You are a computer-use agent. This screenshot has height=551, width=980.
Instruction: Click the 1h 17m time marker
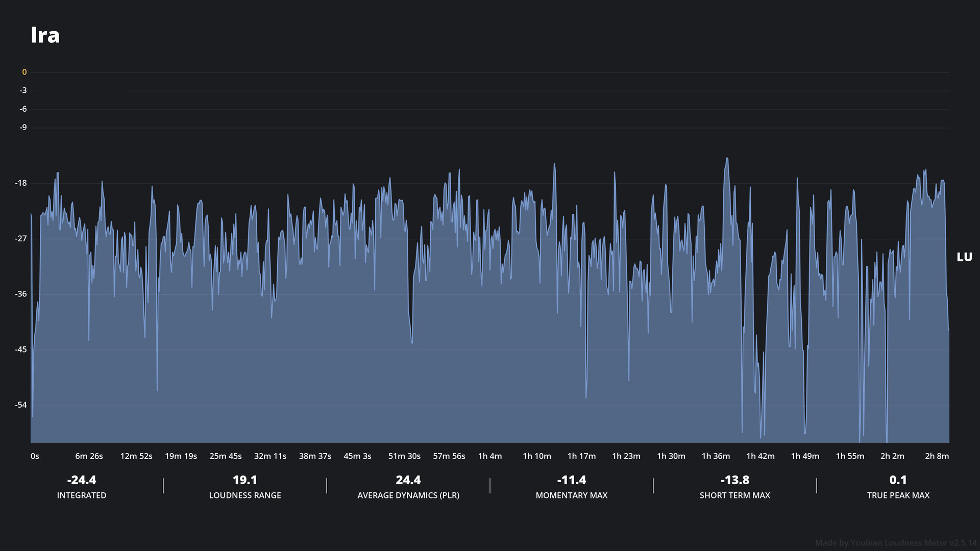coord(581,456)
